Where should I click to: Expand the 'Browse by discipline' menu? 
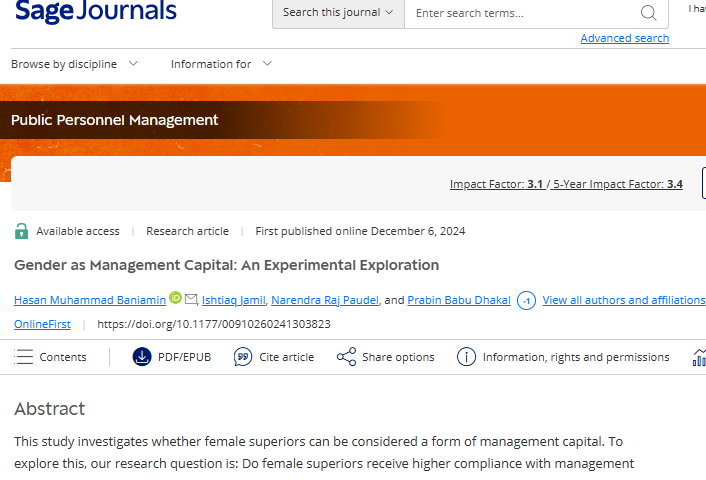pyautogui.click(x=75, y=64)
